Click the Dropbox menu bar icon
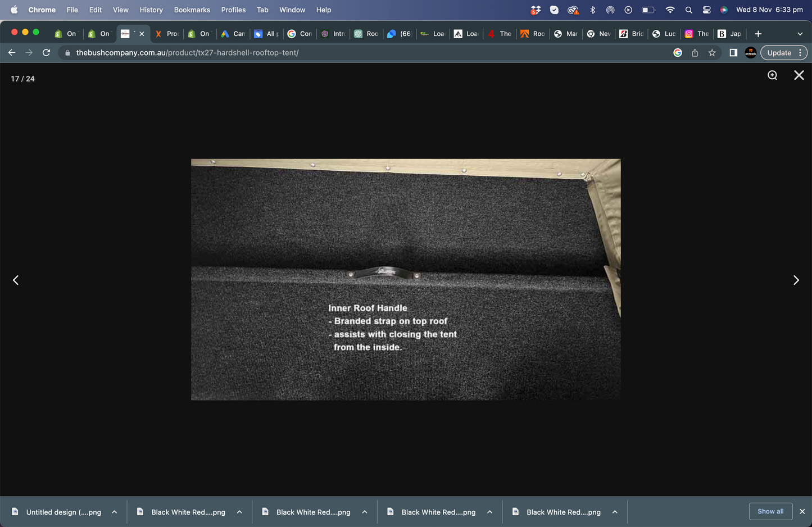 (x=536, y=10)
